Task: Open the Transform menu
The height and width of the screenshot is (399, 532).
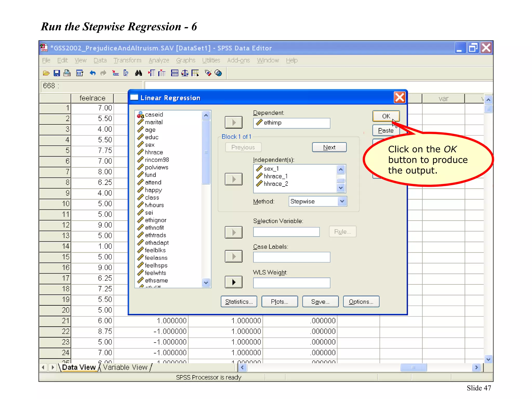Action: [127, 60]
